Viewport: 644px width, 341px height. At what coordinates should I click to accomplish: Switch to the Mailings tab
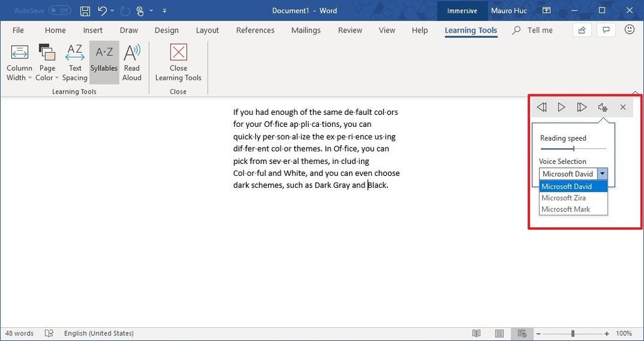click(x=306, y=30)
